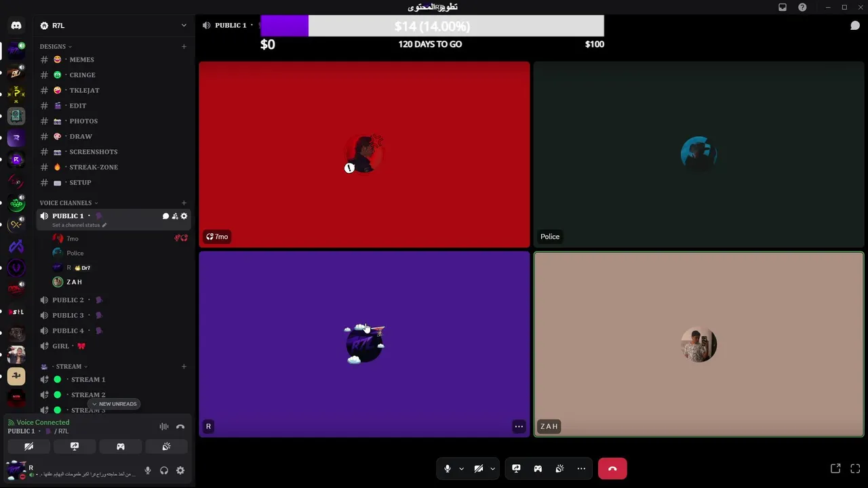Show chat via top-right speech bubble
This screenshot has width=868, height=488.
855,25
